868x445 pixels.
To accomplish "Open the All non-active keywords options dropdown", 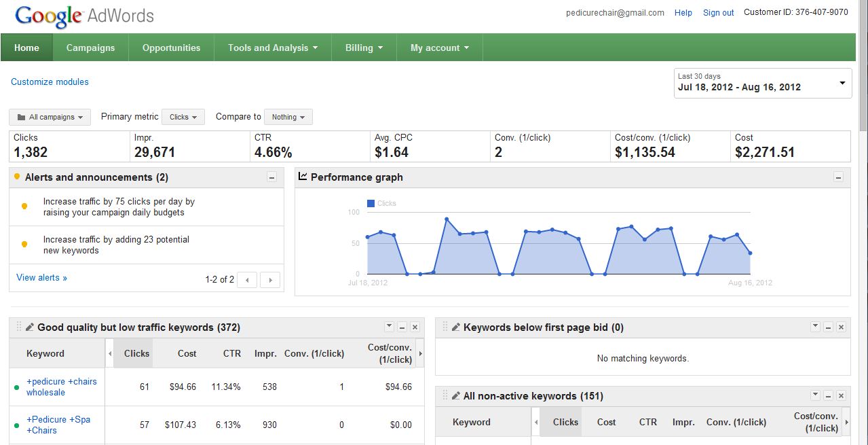I will (815, 395).
